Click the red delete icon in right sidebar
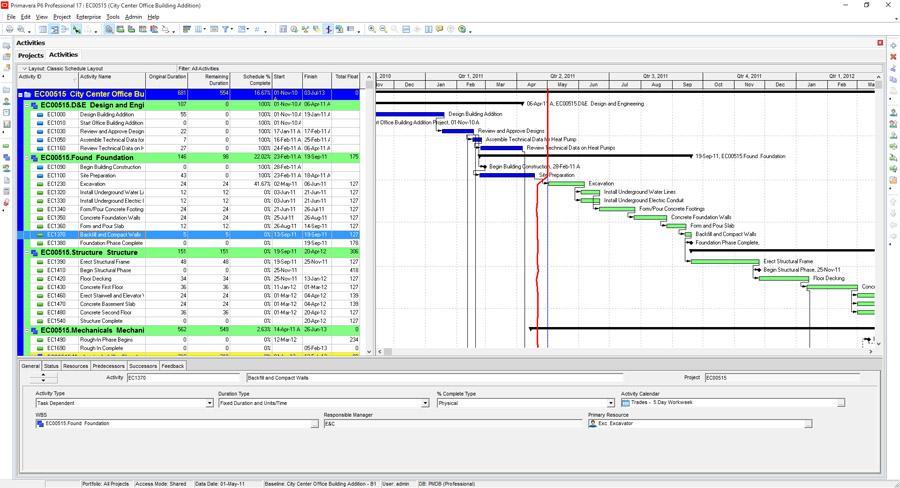 click(893, 57)
